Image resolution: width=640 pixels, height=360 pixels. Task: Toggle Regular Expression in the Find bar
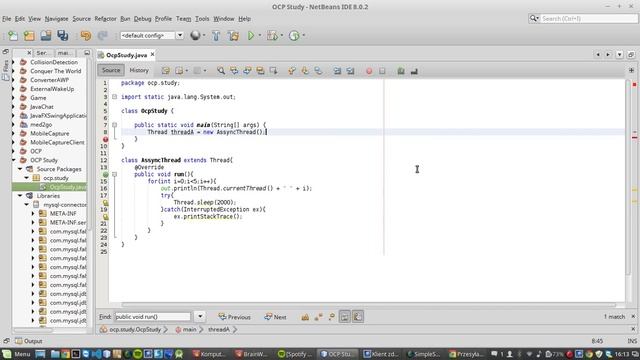pos(331,317)
